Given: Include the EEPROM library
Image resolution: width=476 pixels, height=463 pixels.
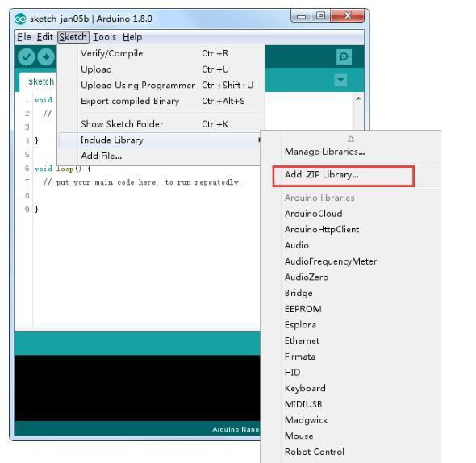Looking at the screenshot, I should [x=351, y=309].
